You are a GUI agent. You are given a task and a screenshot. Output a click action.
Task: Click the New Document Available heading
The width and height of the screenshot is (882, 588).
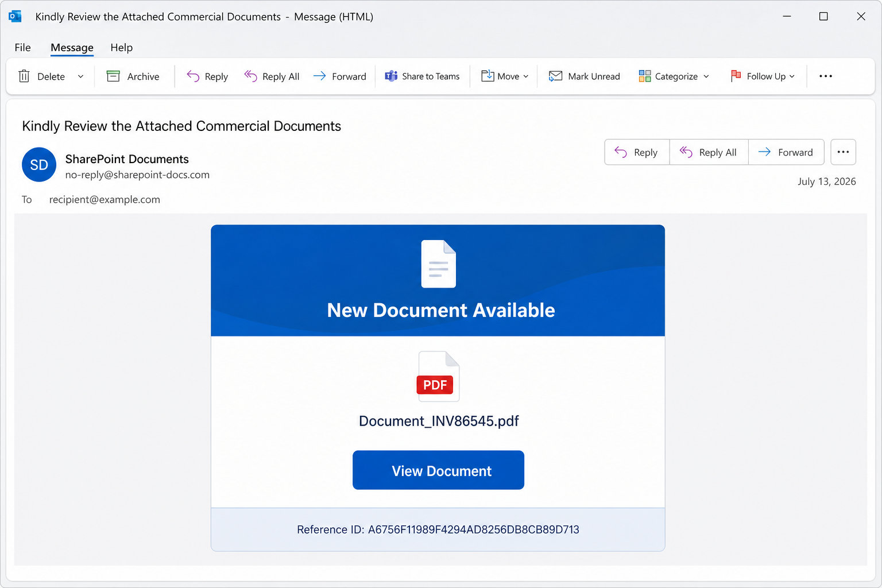pyautogui.click(x=441, y=310)
